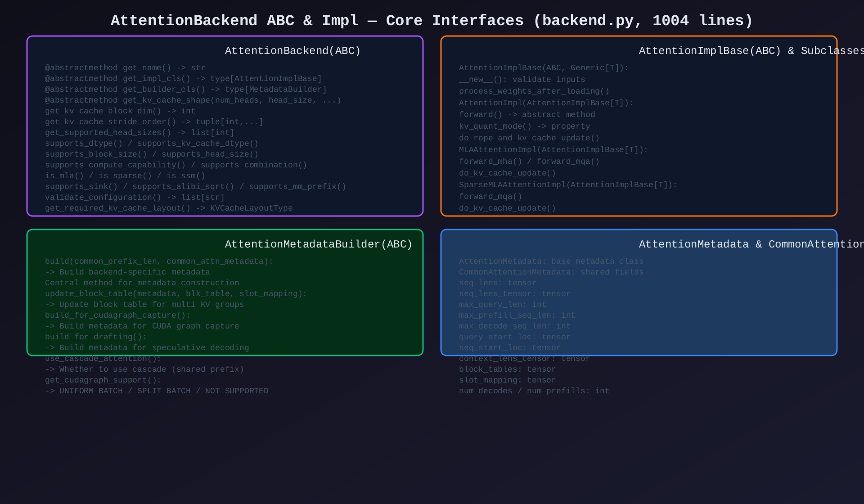Image resolution: width=864 pixels, height=504 pixels.
Task: Click validate_configuration() -> list[str] line
Action: coord(135,198)
